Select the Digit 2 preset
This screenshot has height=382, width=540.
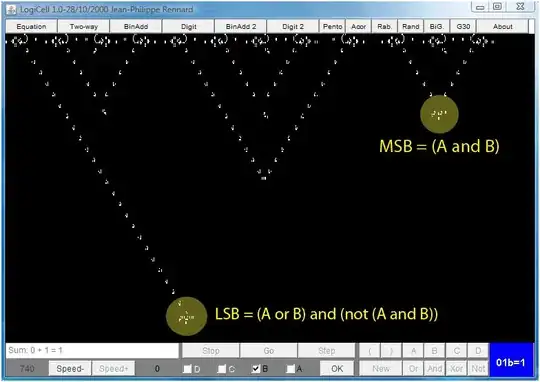pyautogui.click(x=293, y=27)
